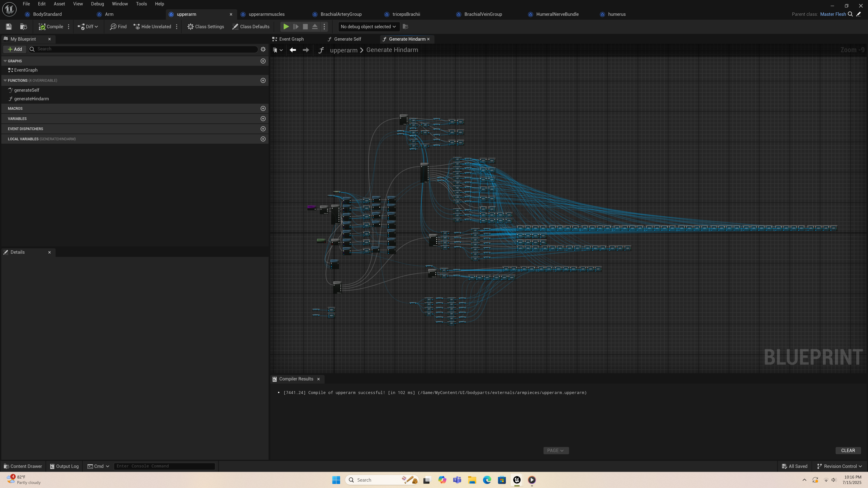Open the Edit menu
This screenshot has width=868, height=488.
coord(41,4)
